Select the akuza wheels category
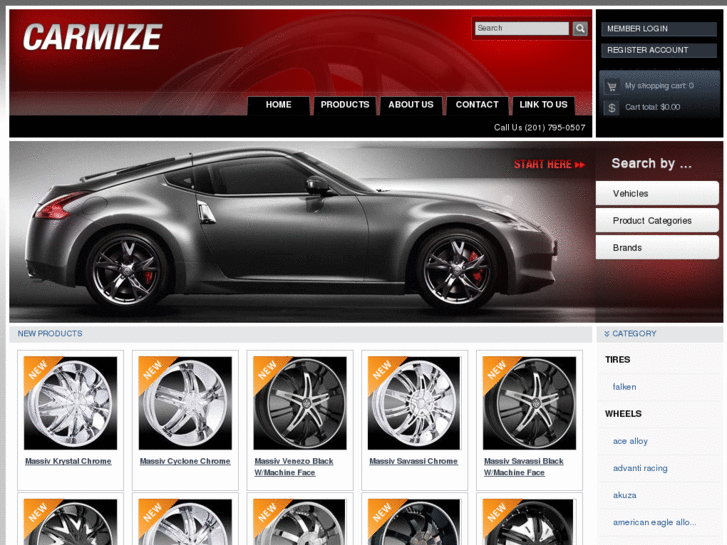The width and height of the screenshot is (727, 545). click(625, 495)
